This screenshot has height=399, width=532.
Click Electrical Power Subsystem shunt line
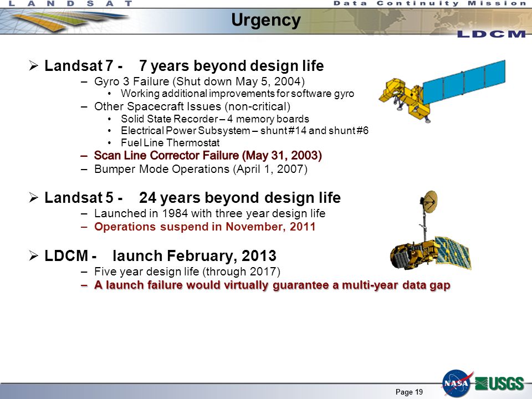click(x=244, y=130)
